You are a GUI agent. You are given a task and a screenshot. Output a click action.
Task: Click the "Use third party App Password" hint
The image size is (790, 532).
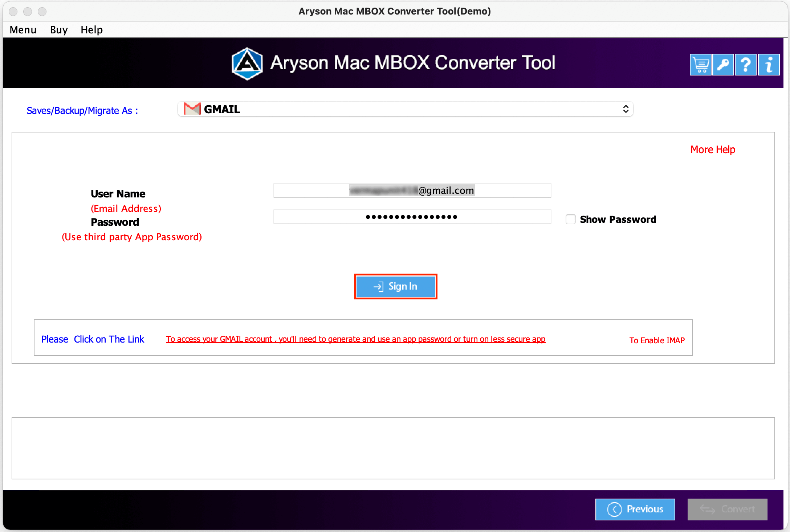pyautogui.click(x=132, y=237)
